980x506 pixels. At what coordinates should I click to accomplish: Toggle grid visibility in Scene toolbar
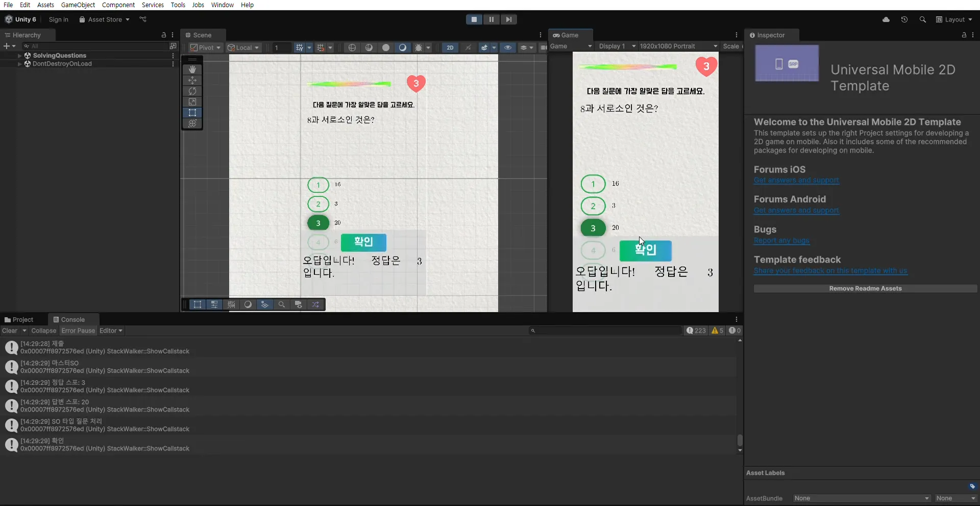click(x=300, y=47)
